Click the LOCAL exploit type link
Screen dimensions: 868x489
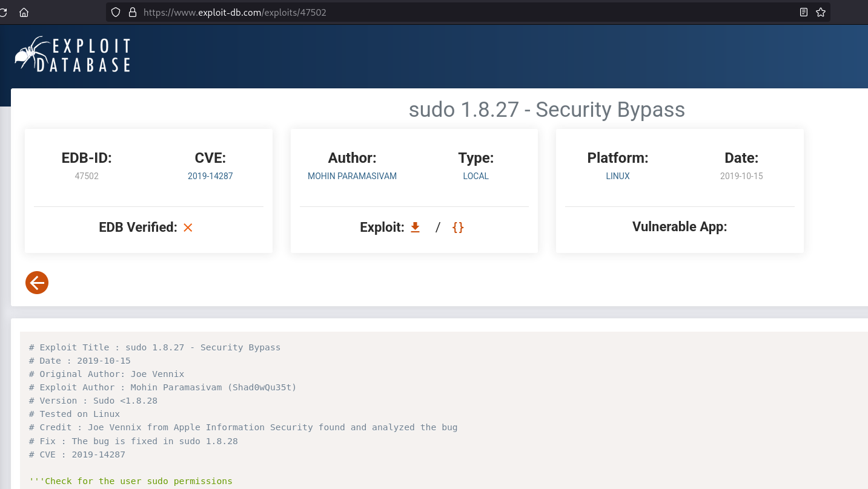click(475, 176)
